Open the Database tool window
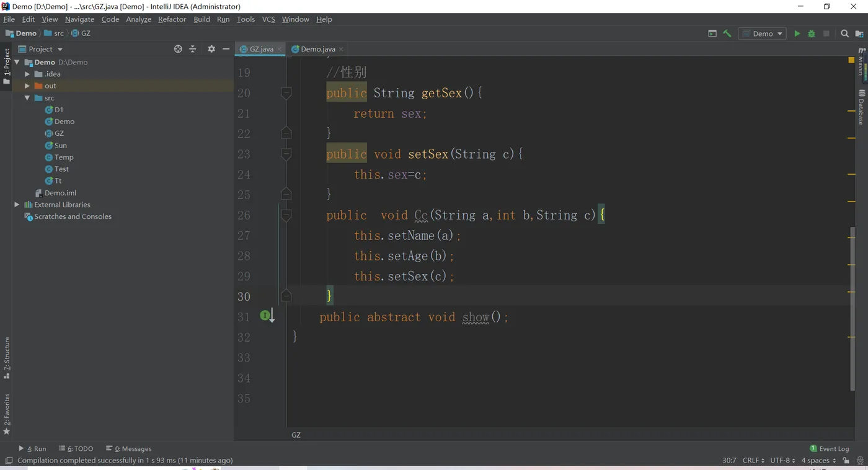 click(x=861, y=107)
